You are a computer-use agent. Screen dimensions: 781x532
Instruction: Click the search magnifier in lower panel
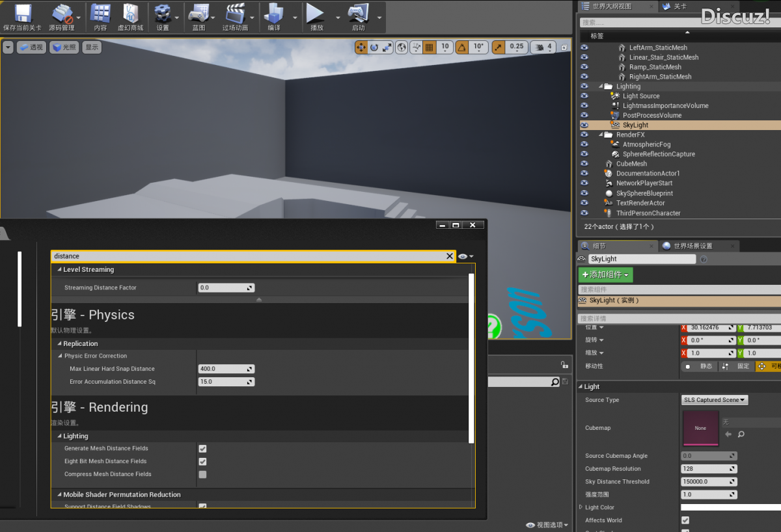click(555, 382)
